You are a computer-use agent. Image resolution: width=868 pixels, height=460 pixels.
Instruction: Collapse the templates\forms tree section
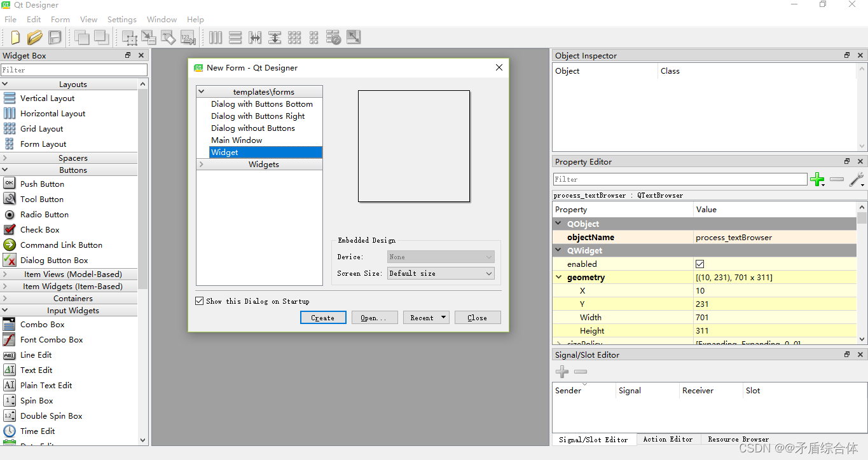[x=202, y=91]
